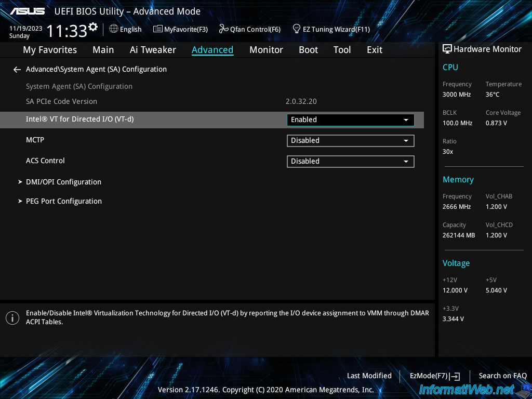Switch to the Main tab

click(x=103, y=50)
